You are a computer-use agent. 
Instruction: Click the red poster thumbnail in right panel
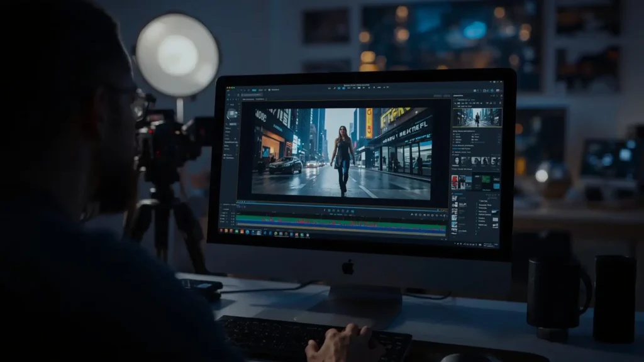(455, 182)
